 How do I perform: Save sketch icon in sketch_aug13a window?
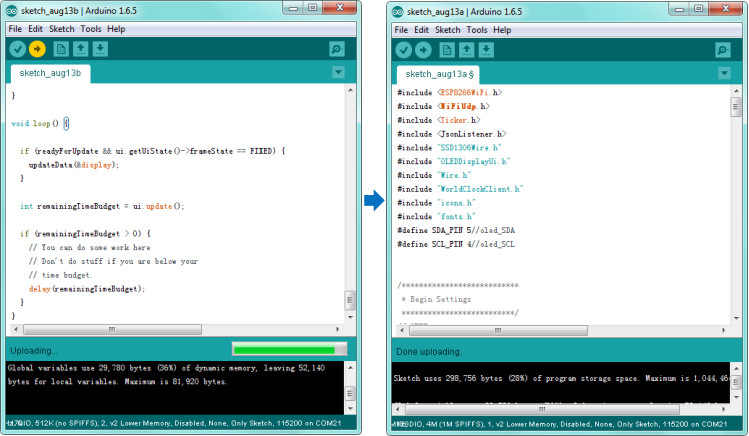(486, 50)
